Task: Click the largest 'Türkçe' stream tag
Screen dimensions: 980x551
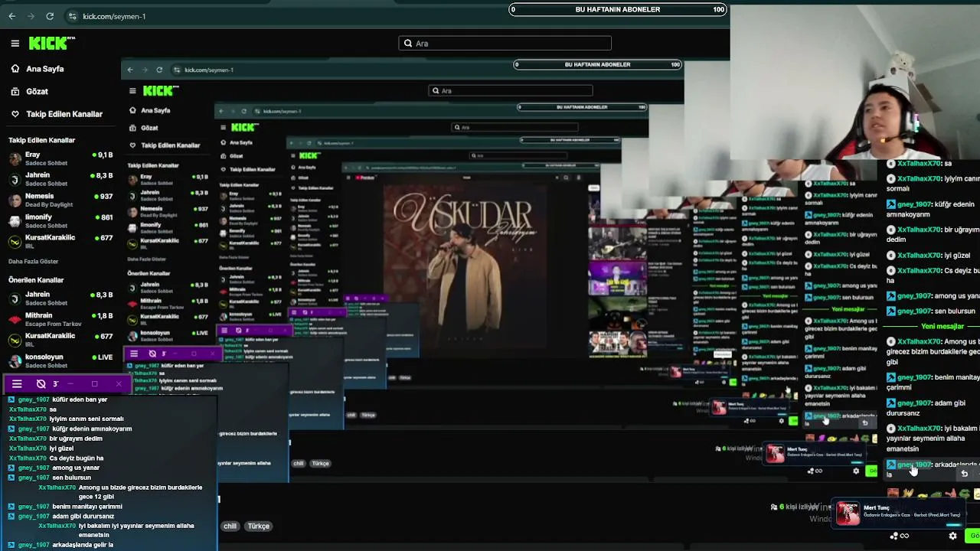Action: 258,527
